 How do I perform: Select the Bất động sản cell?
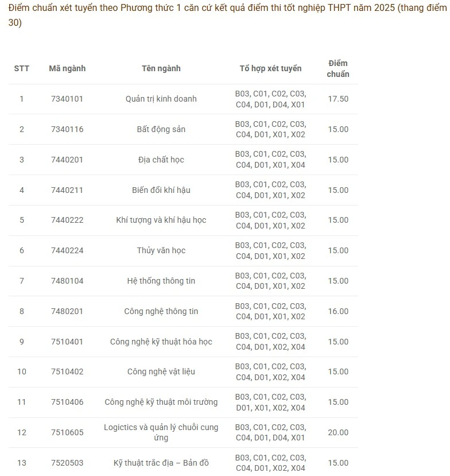coord(161,129)
